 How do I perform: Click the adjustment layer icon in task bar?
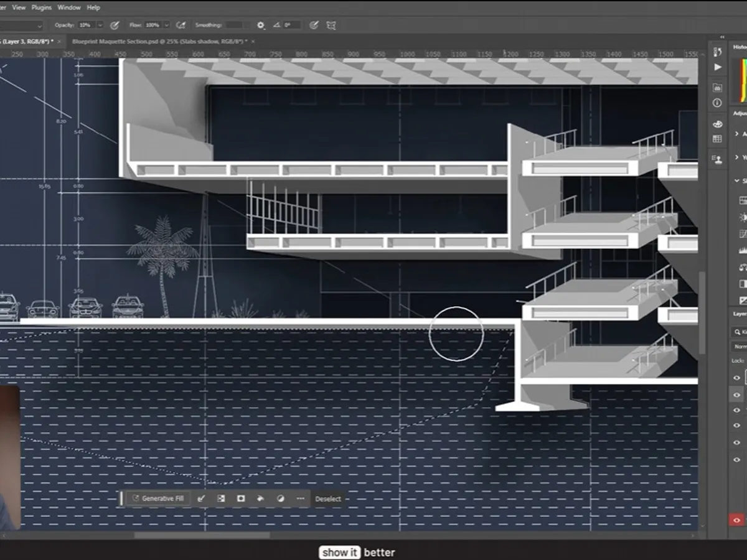point(280,498)
